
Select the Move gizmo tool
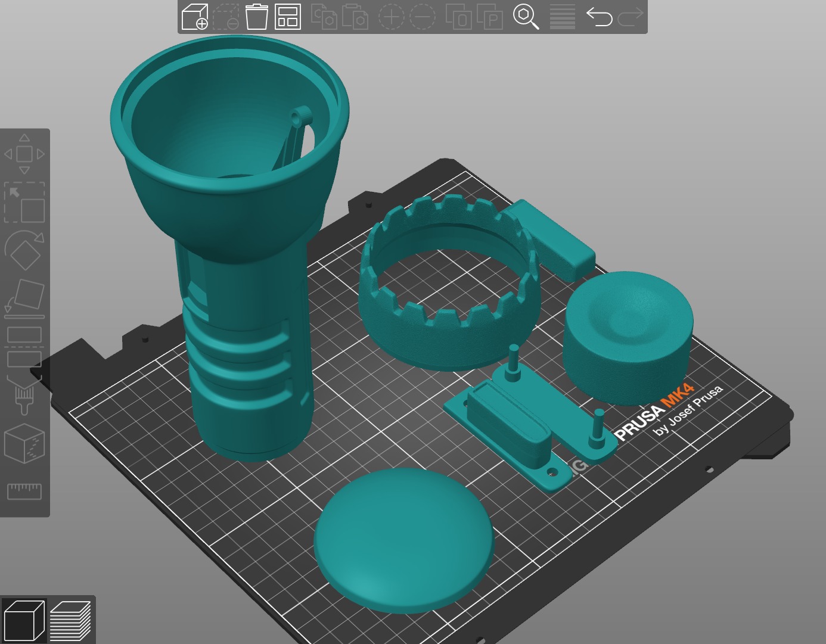pyautogui.click(x=24, y=154)
